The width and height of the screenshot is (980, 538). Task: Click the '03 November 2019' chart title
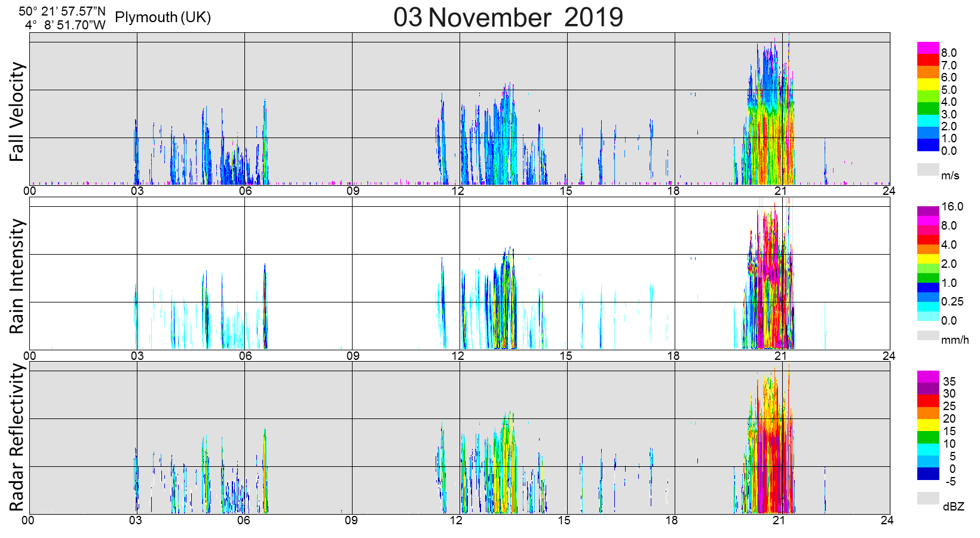(508, 17)
